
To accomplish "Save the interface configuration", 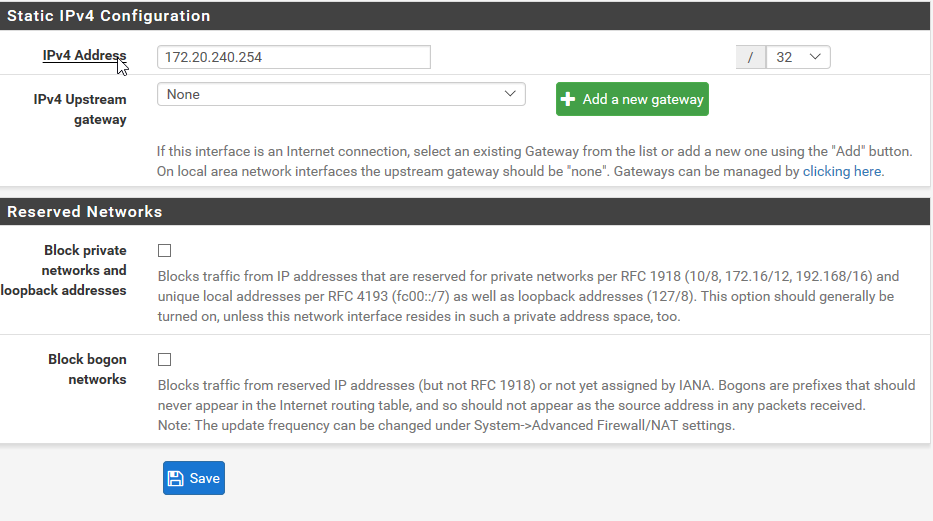I will 194,478.
